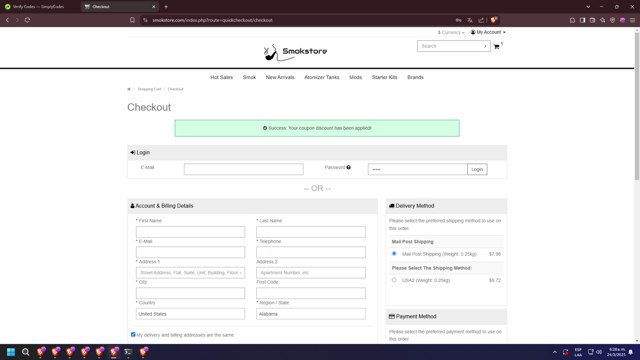Screen dimensions: 640x360
Task: Click the Address 2 field
Action: pos(311,273)
